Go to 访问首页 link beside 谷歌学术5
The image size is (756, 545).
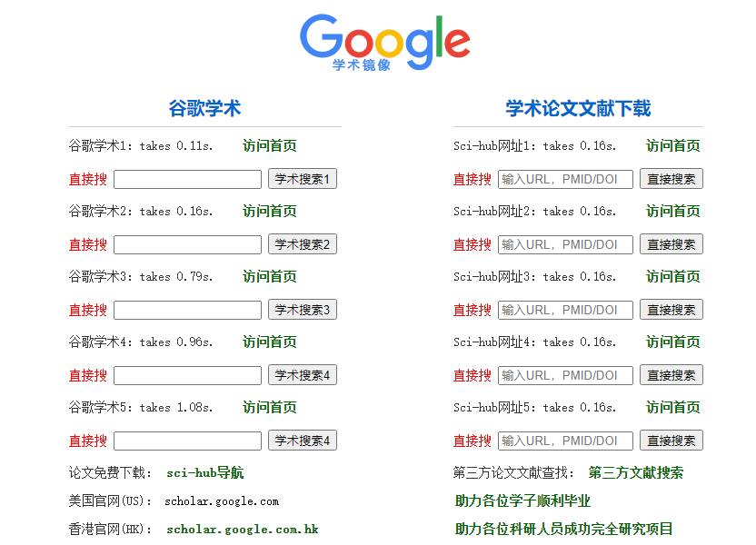pos(270,408)
